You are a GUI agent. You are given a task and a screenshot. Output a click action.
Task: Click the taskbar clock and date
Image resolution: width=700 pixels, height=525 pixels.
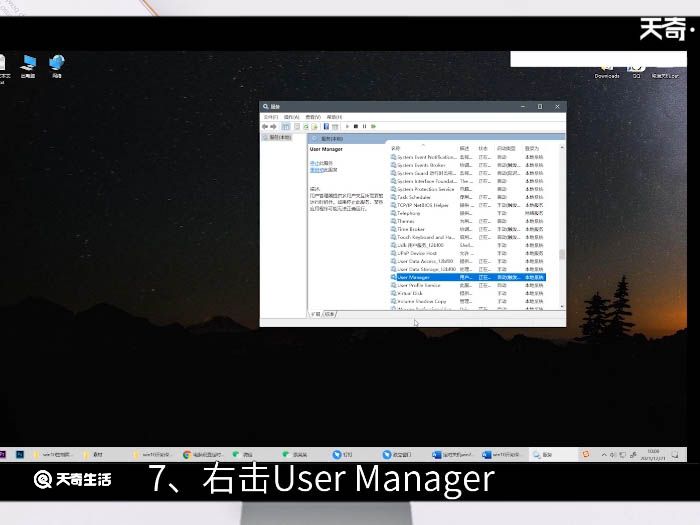(653, 454)
